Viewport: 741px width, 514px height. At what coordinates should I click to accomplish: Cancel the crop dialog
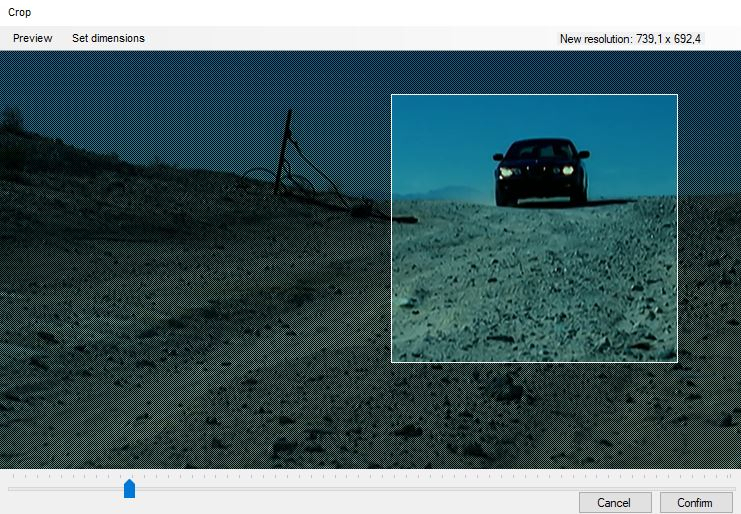614,503
